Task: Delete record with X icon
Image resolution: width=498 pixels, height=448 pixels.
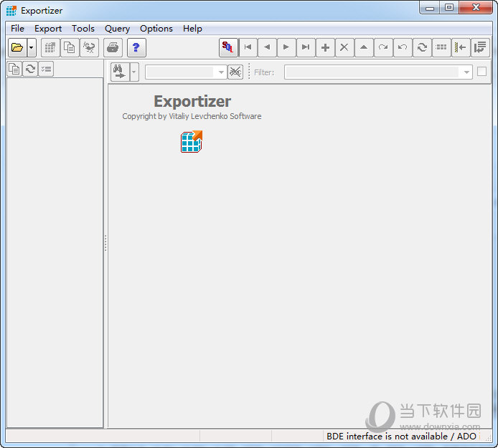Action: click(x=344, y=47)
